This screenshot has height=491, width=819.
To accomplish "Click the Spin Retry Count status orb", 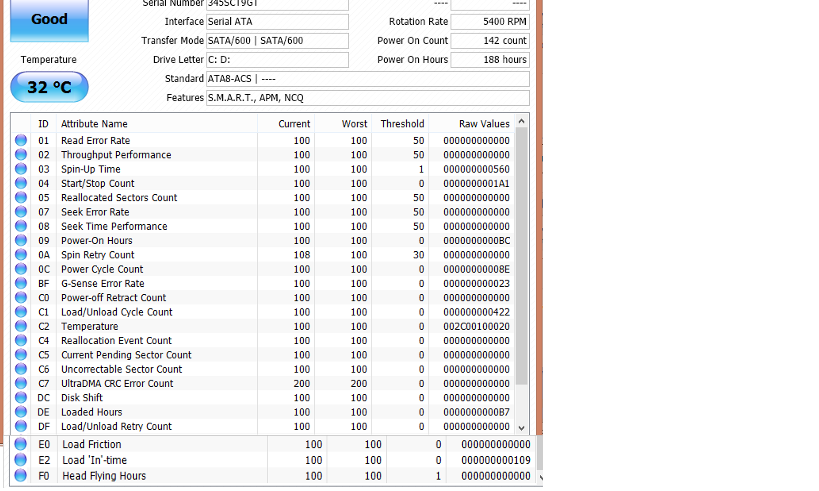I will click(21, 254).
